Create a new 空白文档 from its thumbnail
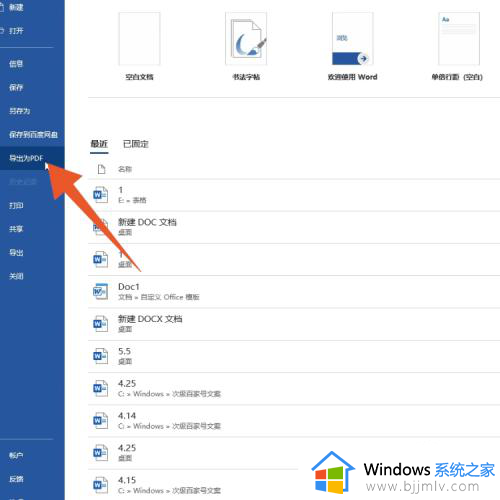The width and height of the screenshot is (500, 500). [139, 39]
